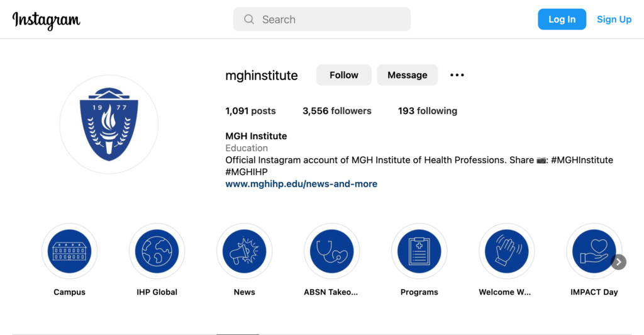Click inside the Search field

click(322, 20)
